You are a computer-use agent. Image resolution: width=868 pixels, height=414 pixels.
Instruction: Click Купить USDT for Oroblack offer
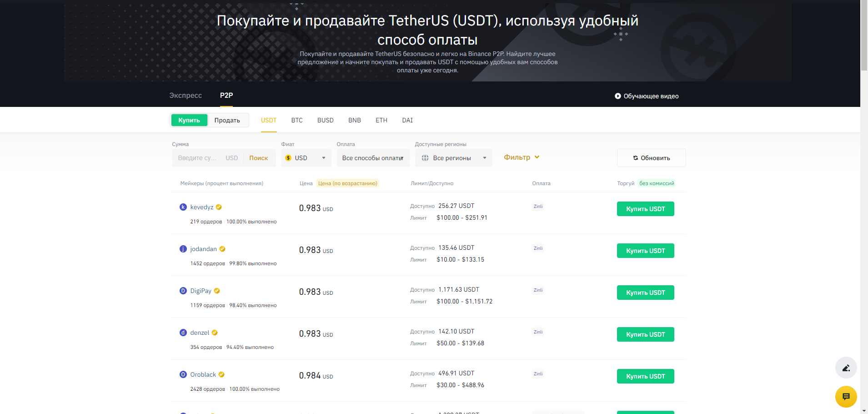click(645, 376)
